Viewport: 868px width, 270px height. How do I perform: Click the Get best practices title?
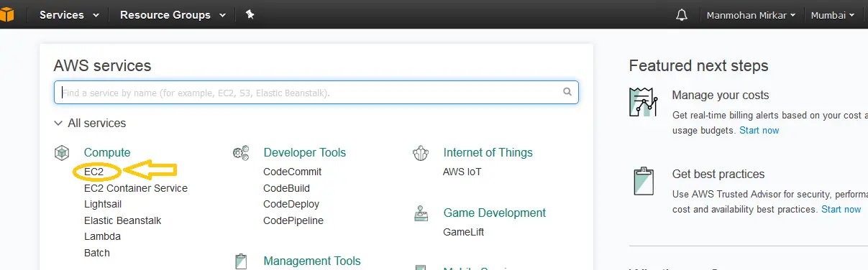click(718, 174)
